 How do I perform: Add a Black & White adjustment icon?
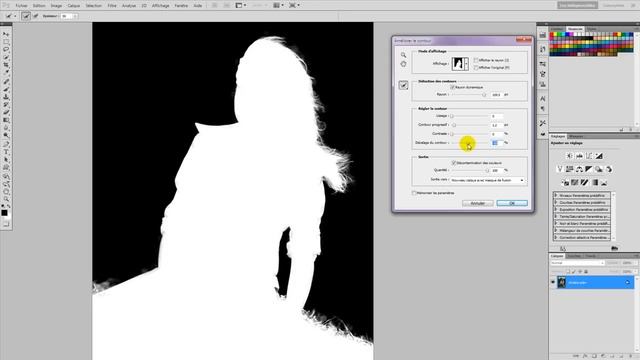point(589,169)
